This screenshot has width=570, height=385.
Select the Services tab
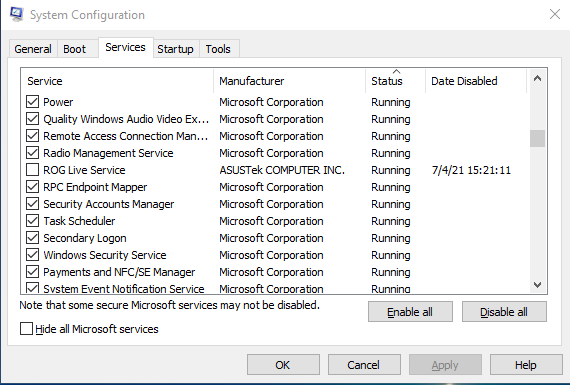click(125, 47)
